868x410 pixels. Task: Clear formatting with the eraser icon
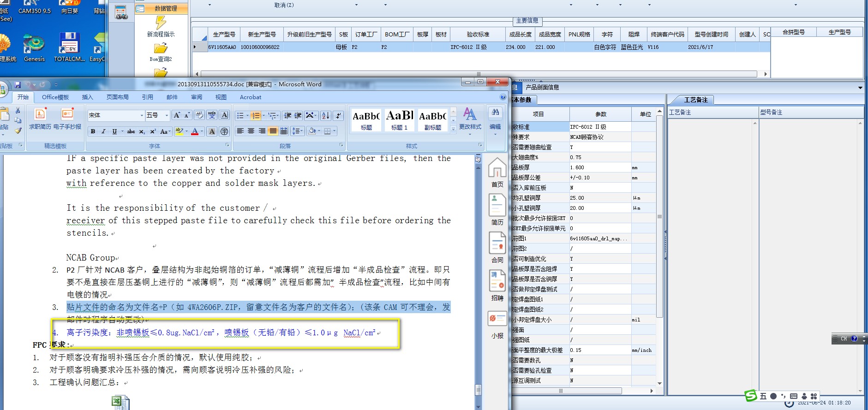point(199,115)
